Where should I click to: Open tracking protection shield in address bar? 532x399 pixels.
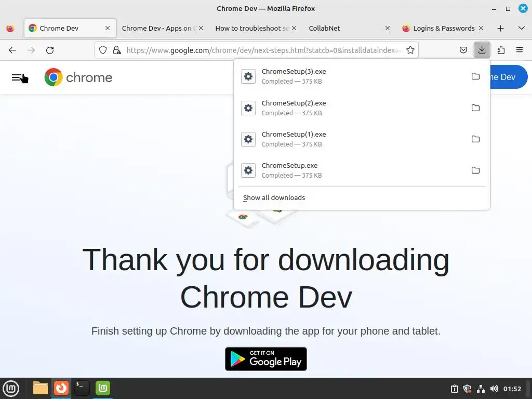[x=103, y=50]
